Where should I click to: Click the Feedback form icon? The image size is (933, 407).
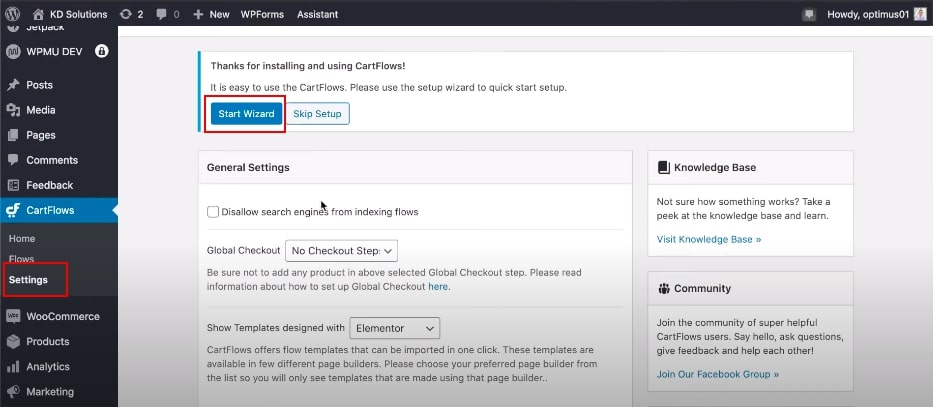[13, 185]
